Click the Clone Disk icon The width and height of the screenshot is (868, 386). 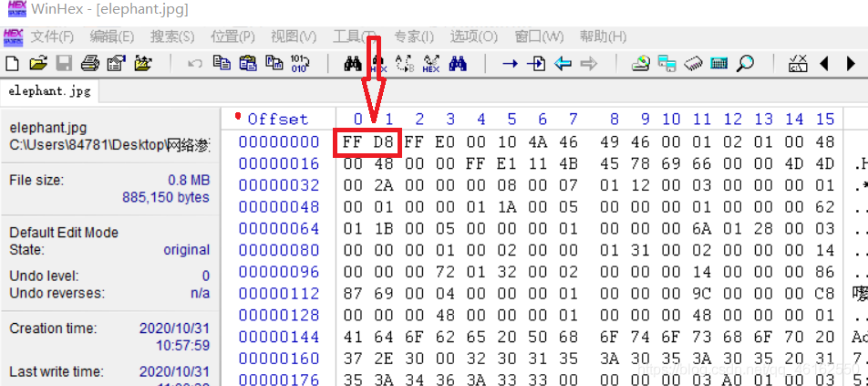pos(667,63)
